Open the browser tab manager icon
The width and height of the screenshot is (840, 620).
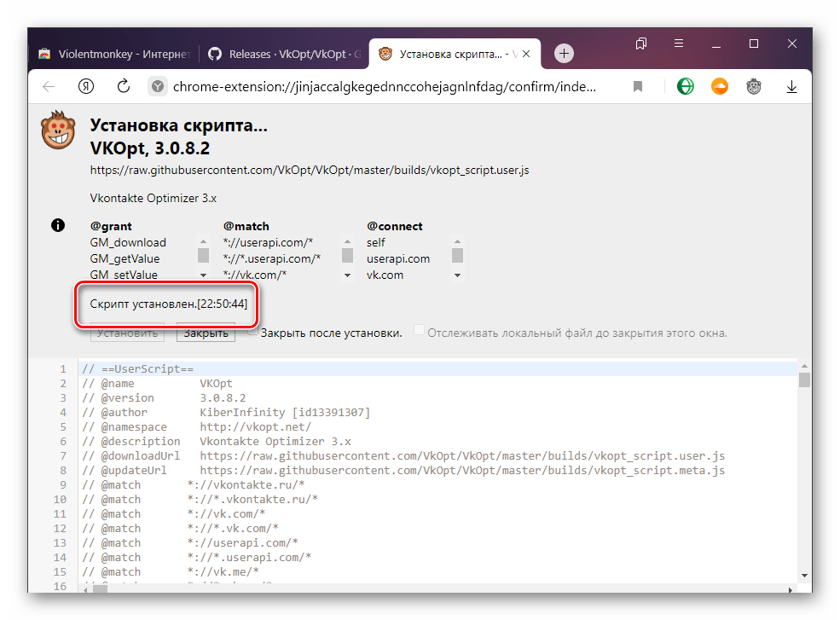tap(641, 43)
